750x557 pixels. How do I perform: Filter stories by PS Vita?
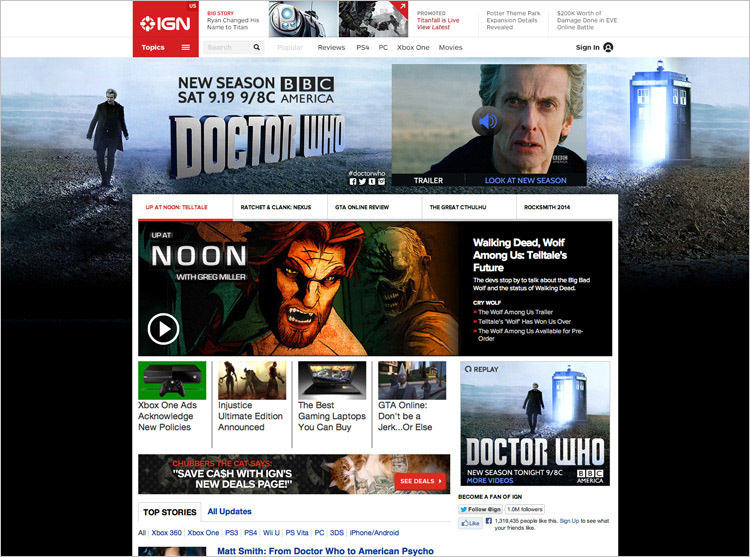(x=297, y=533)
